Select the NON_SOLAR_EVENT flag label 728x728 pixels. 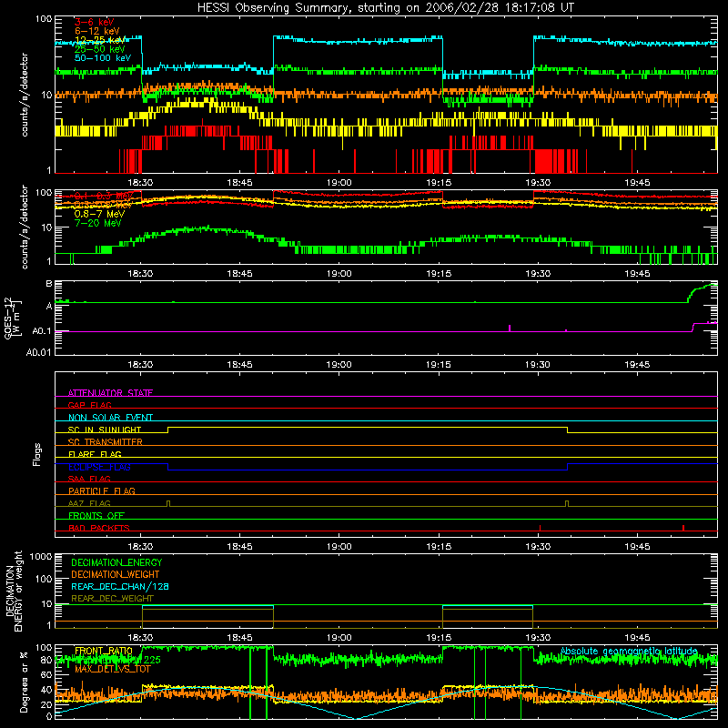[x=110, y=418]
